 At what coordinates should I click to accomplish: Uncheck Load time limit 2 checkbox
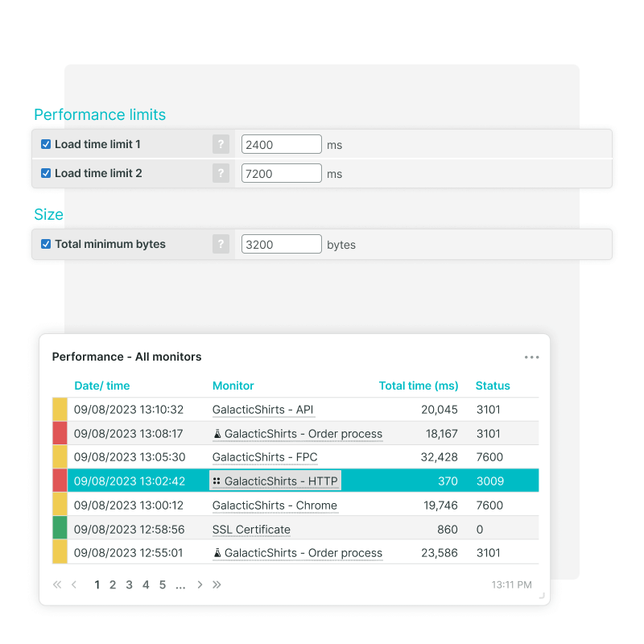point(46,173)
